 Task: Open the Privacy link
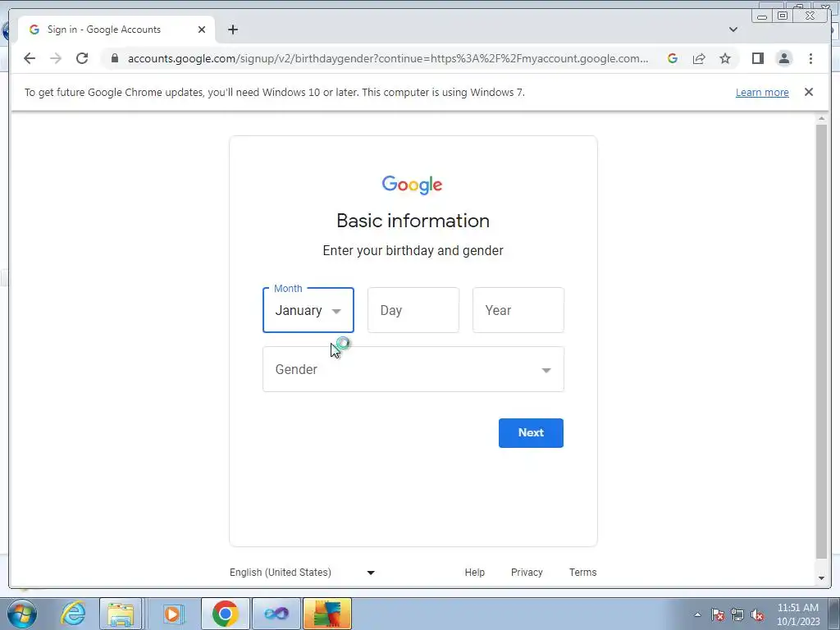pos(527,572)
